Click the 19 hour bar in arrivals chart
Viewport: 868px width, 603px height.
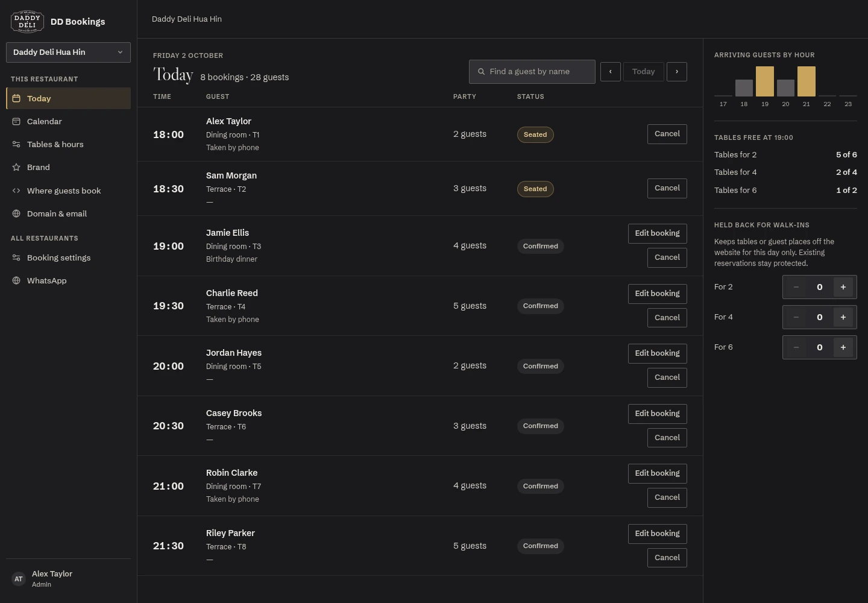(765, 81)
